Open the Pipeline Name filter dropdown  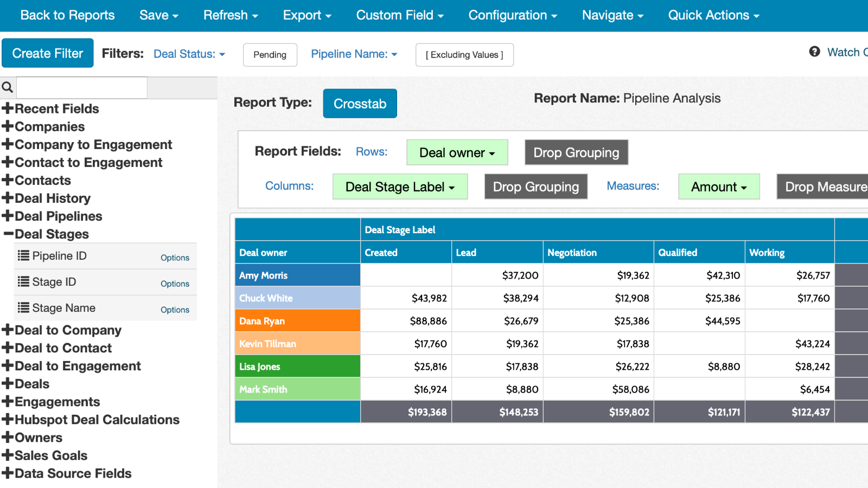(354, 54)
